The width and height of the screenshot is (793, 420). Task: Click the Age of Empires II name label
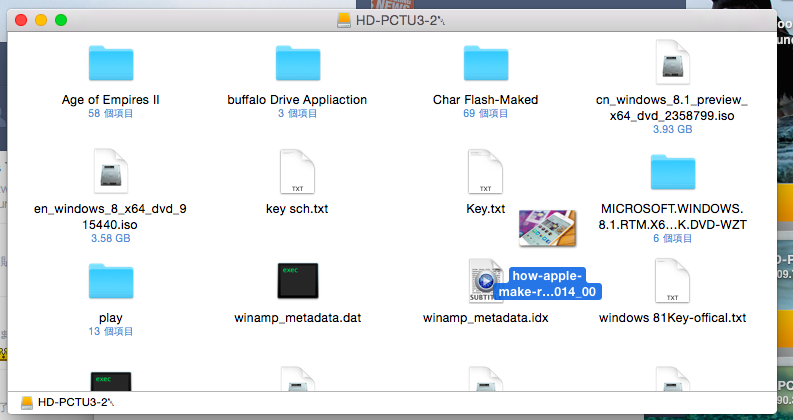[111, 100]
